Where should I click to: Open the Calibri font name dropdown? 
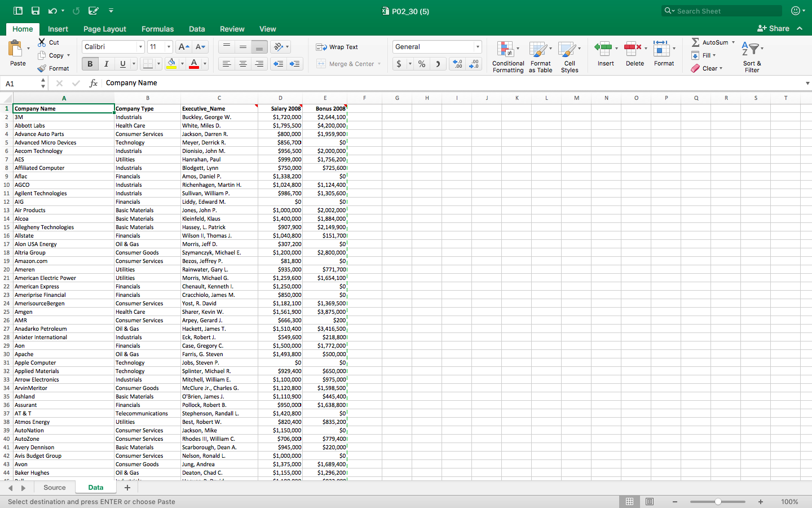[x=140, y=47]
